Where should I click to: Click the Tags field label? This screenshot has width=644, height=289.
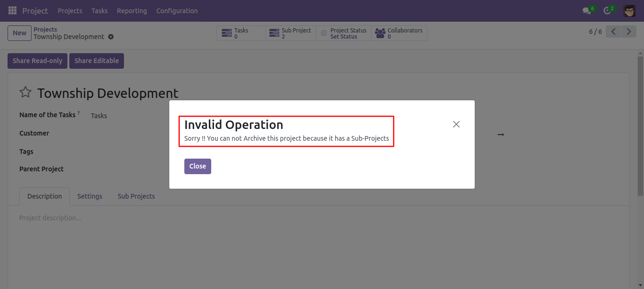(26, 152)
